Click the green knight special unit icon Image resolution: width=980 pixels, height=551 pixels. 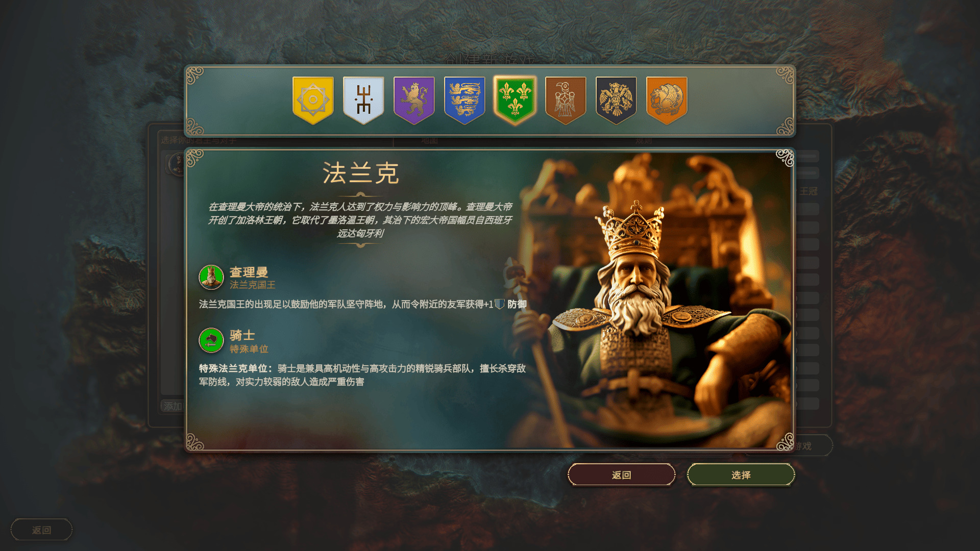point(211,340)
